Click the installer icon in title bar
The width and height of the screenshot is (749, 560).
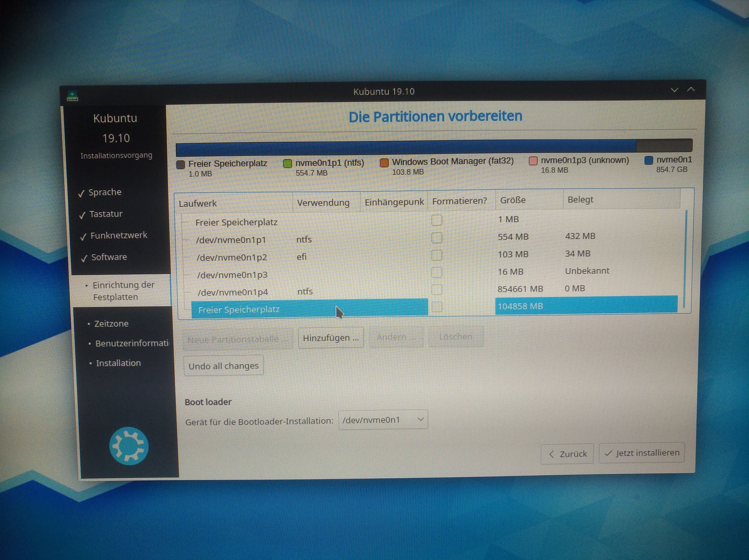click(x=72, y=96)
